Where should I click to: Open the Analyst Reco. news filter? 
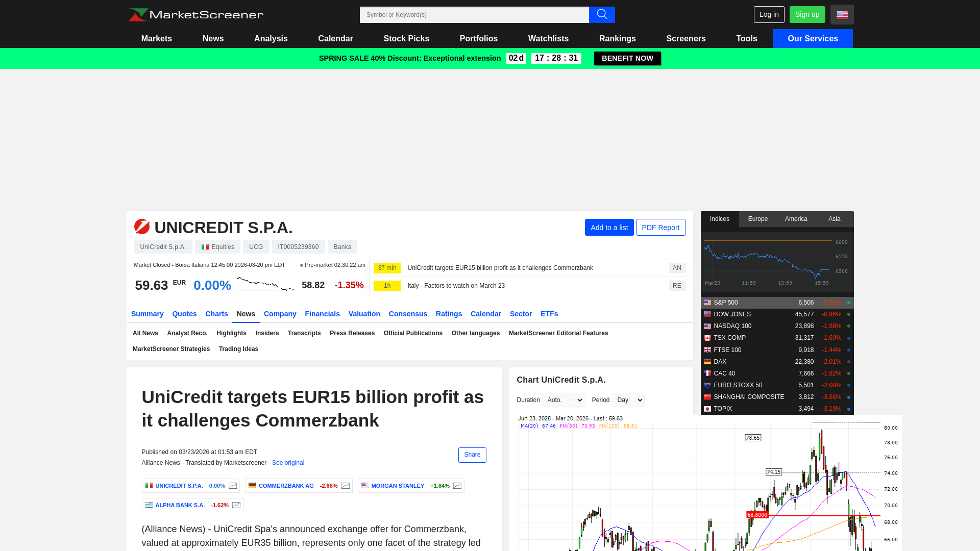[187, 333]
